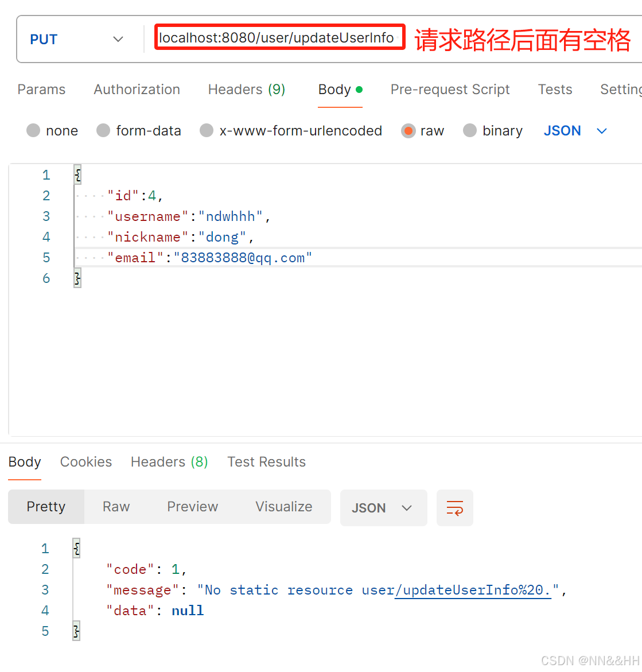Open the user/updateUserInfo%20. link in response
642x672 pixels.
[x=473, y=590]
